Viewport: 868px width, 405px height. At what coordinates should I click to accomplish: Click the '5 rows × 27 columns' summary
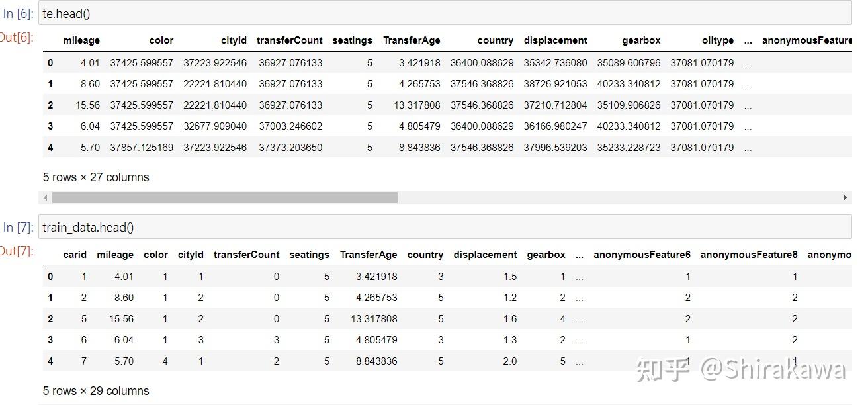coord(96,177)
